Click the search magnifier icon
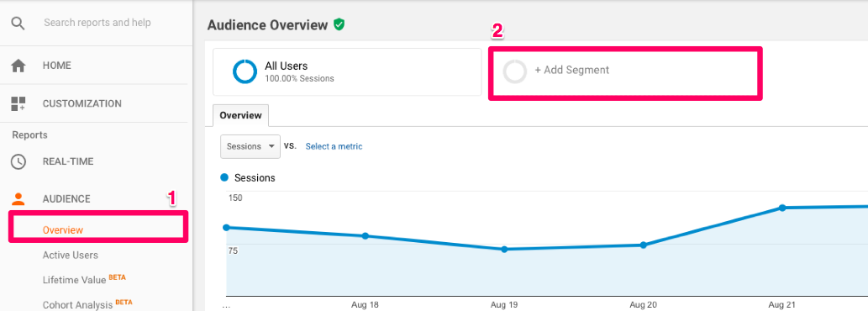 [x=18, y=24]
